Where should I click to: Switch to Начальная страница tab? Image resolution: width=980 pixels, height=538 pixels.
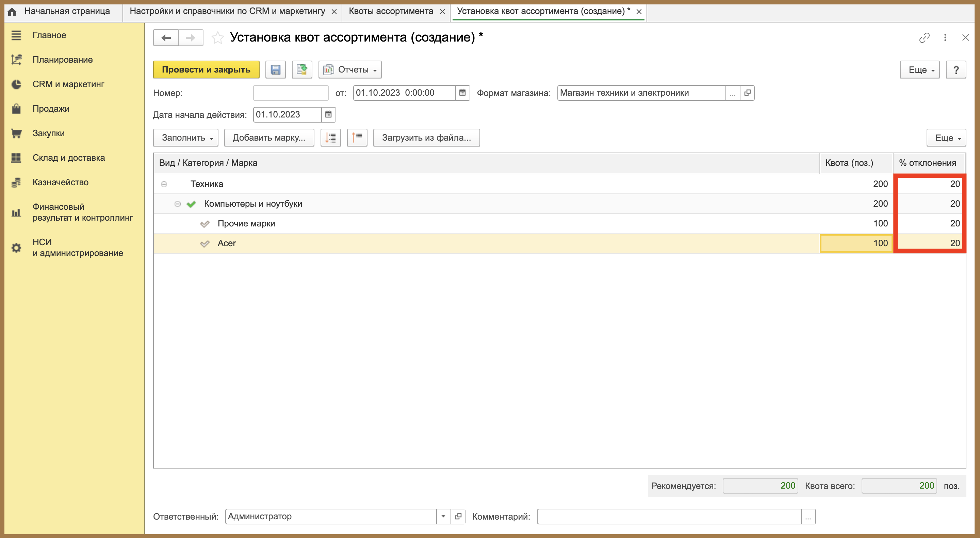pos(67,12)
